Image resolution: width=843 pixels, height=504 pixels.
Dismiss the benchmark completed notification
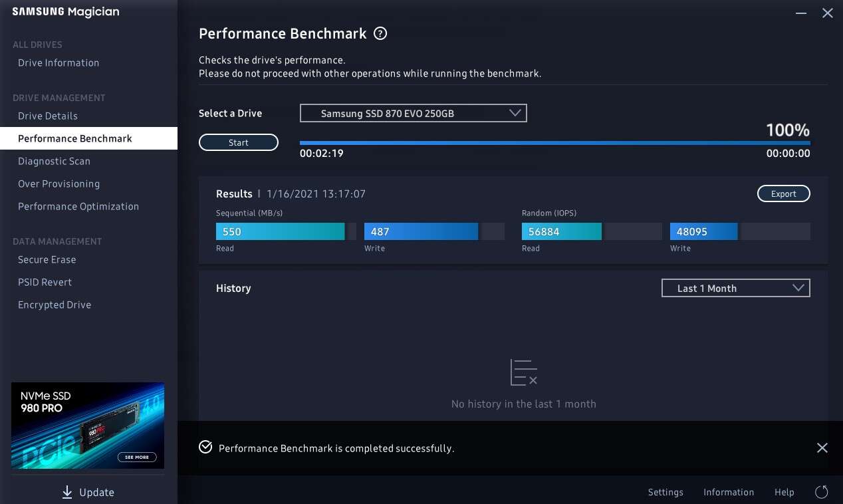tap(822, 448)
